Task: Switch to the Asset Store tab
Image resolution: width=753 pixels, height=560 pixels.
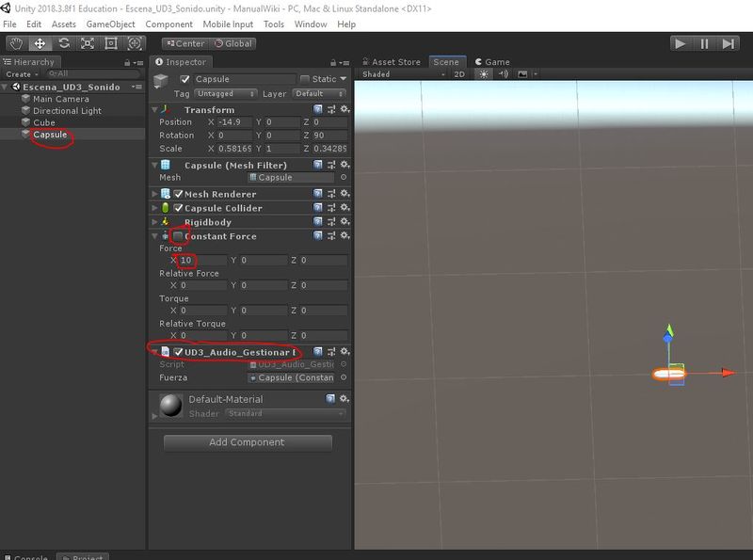Action: point(391,62)
